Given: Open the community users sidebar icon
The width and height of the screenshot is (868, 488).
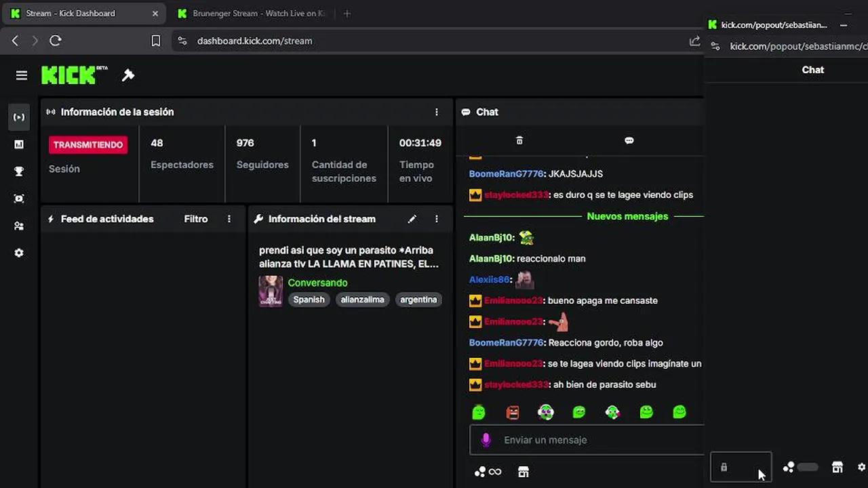Looking at the screenshot, I should pyautogui.click(x=19, y=226).
